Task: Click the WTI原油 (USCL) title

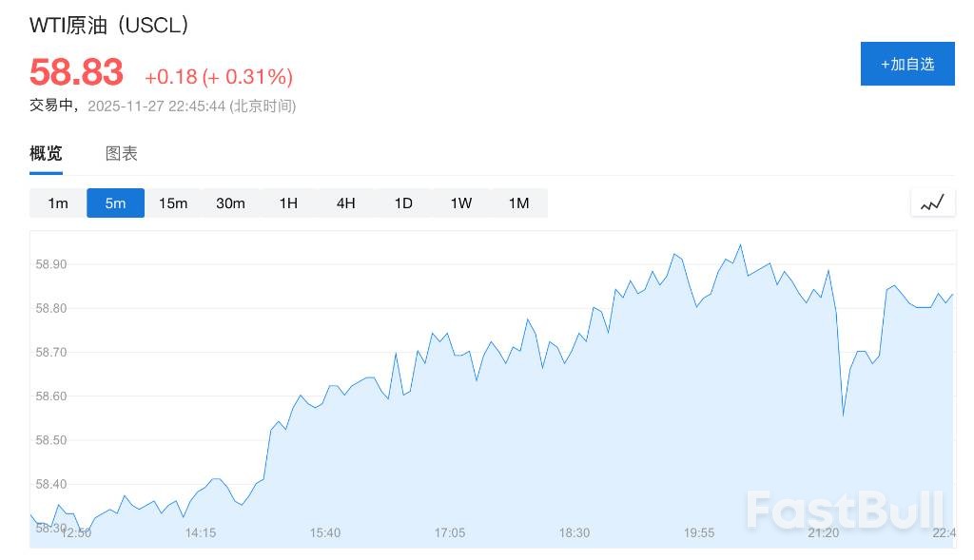Action: coord(109,26)
